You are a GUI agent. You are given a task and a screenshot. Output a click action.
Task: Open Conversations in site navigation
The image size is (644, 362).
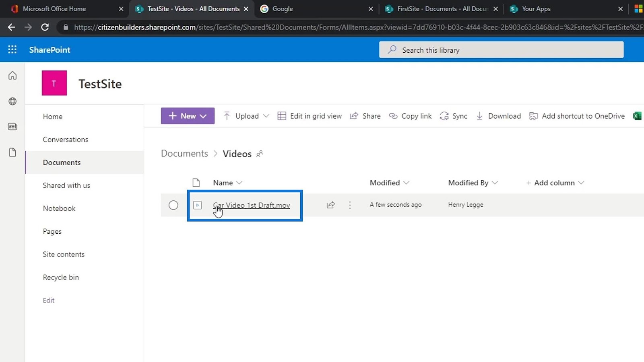coord(66,139)
